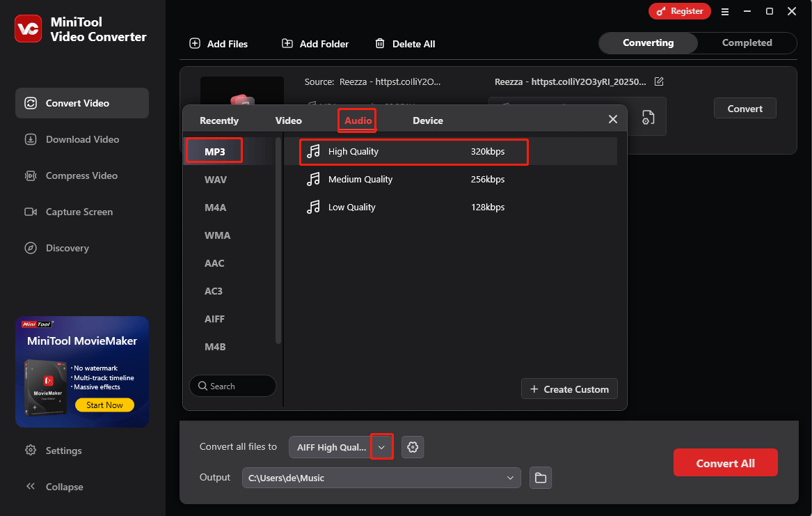Click the Settings gear icon in sidebar
This screenshot has width=812, height=516.
(31, 451)
